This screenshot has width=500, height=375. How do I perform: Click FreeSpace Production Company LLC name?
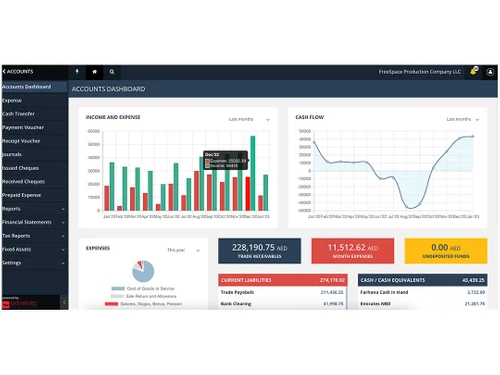tap(420, 72)
